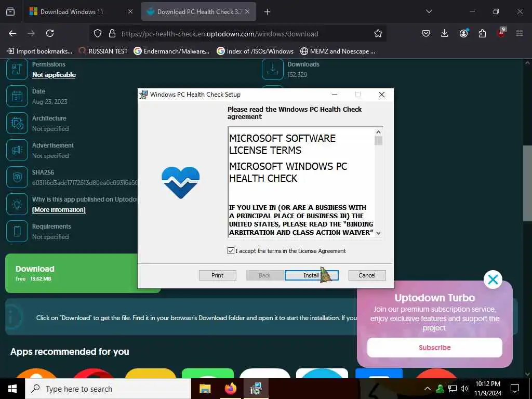Image resolution: width=532 pixels, height=399 pixels.
Task: Click Subscribe in Uptodown Turbo popup
Action: pyautogui.click(x=435, y=348)
